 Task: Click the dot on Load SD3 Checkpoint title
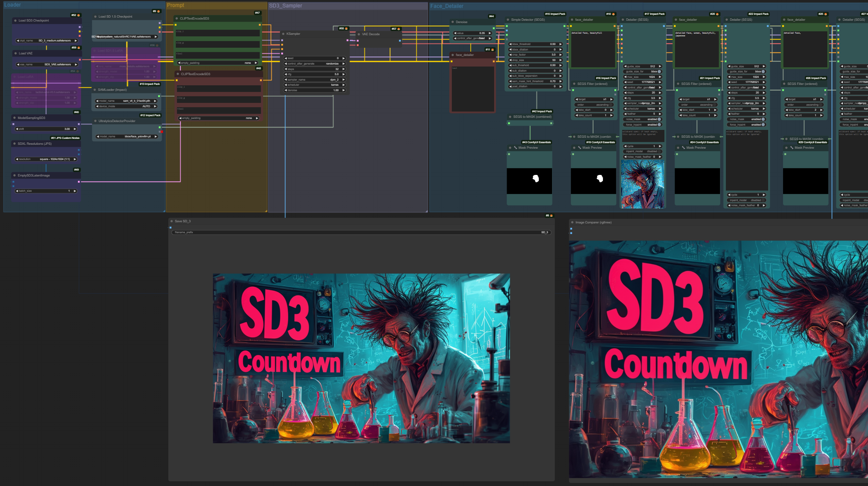pos(15,21)
